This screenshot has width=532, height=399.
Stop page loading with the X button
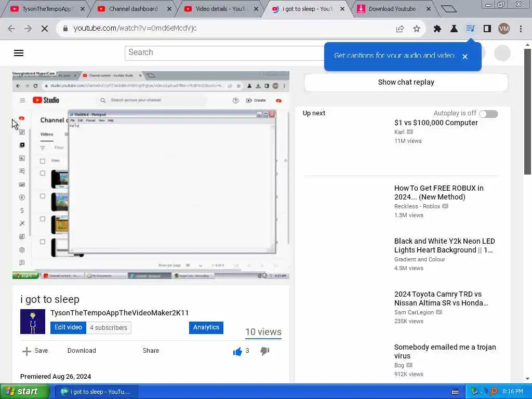pyautogui.click(x=45, y=29)
